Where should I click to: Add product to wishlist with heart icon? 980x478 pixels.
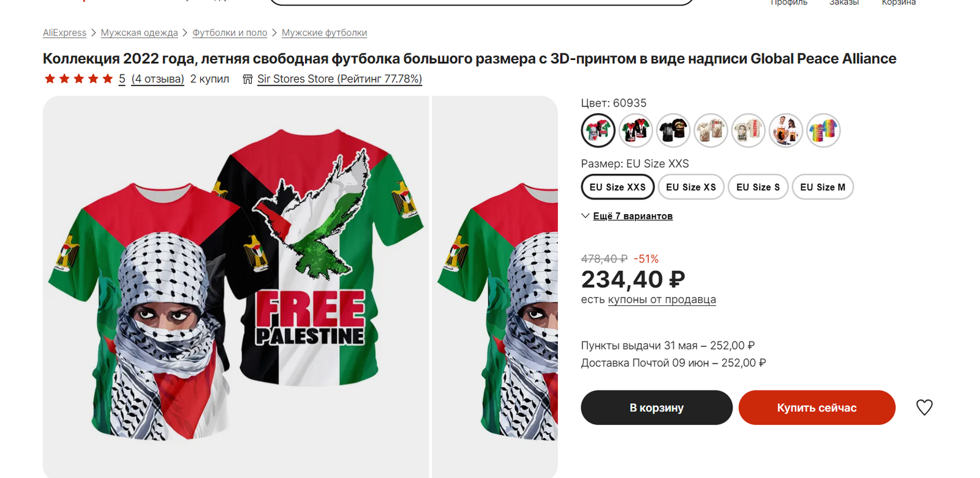[x=924, y=408]
